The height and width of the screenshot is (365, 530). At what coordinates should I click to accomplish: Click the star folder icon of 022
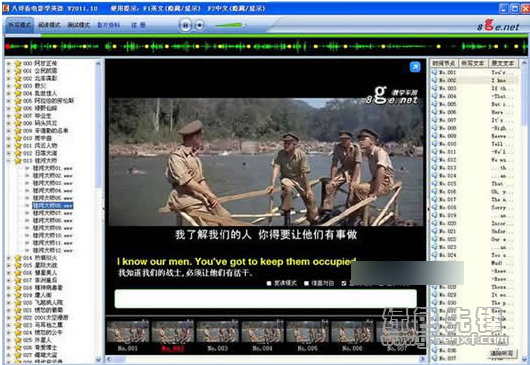[x=18, y=318]
